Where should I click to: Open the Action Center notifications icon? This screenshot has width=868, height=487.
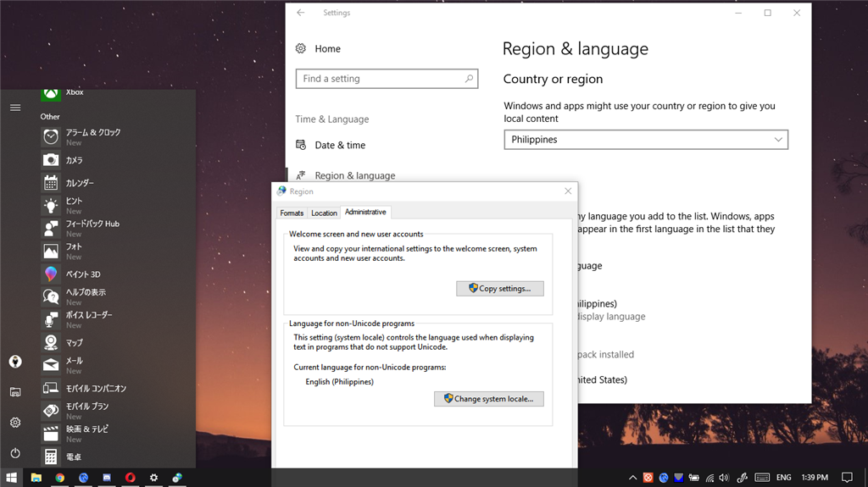coord(847,477)
